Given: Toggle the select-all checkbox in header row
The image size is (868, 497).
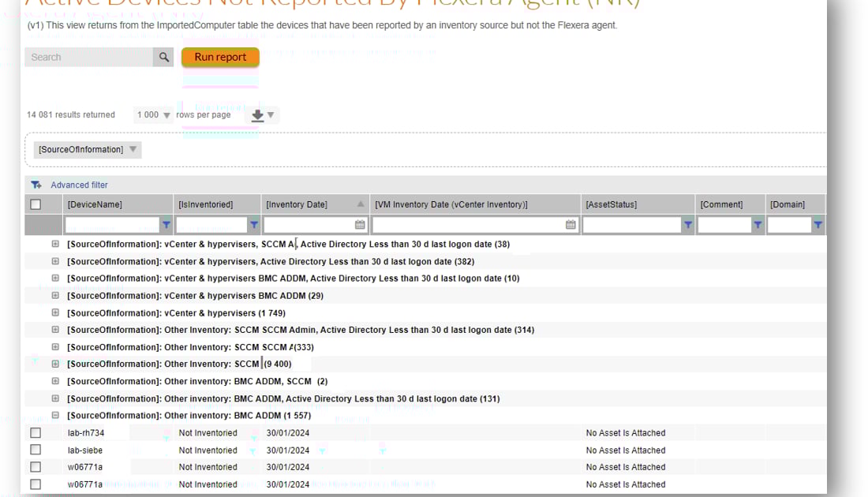Looking at the screenshot, I should click(x=34, y=204).
